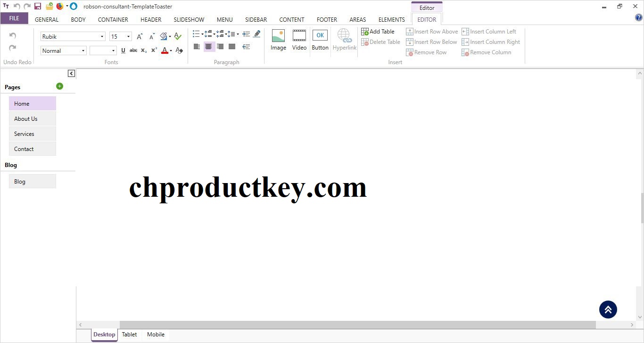Open the quick access toolbar dropdown arrow
Screen dimensions: 644x343
[67, 6]
